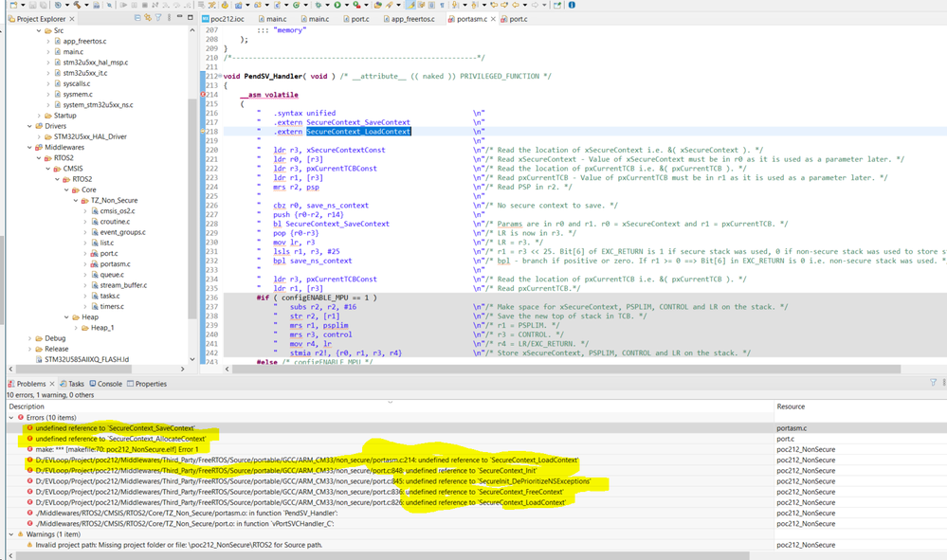Viewport: 947px width, 560px height.
Task: Select 'Invalid project path' warning row
Action: point(178,545)
